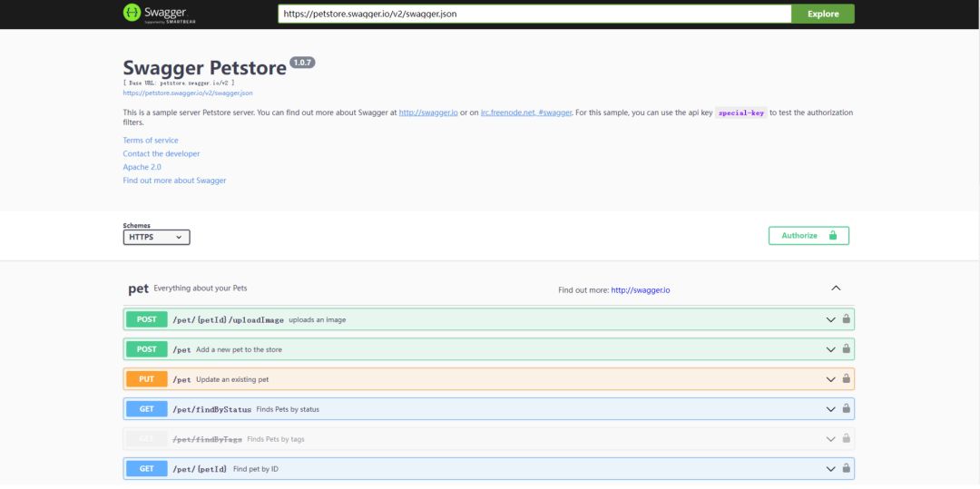Open the irc.freenode.net #swagger link
This screenshot has height=489, width=980.
(x=526, y=113)
